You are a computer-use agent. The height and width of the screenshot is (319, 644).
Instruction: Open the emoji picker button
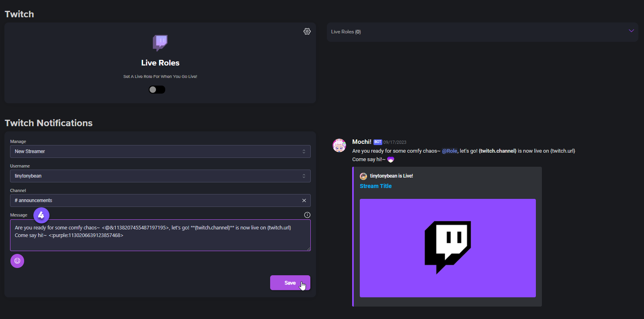coord(17,261)
